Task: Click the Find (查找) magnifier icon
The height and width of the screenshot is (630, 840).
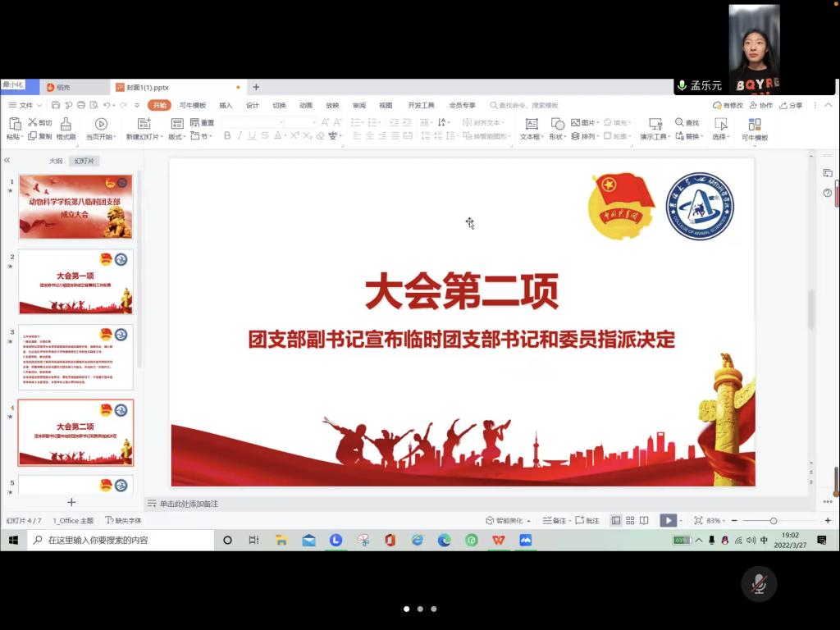Action: 679,123
